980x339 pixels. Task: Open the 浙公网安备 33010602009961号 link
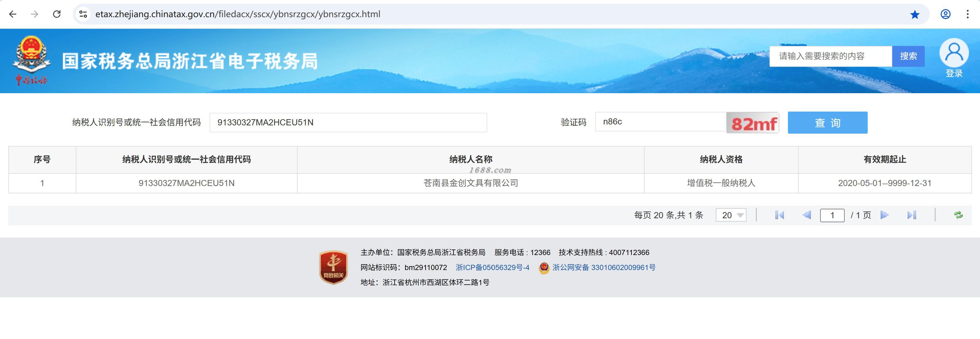coord(604,268)
